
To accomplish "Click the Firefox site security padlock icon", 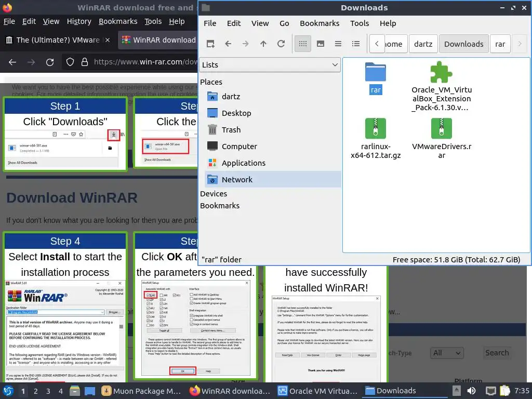I will (85, 62).
